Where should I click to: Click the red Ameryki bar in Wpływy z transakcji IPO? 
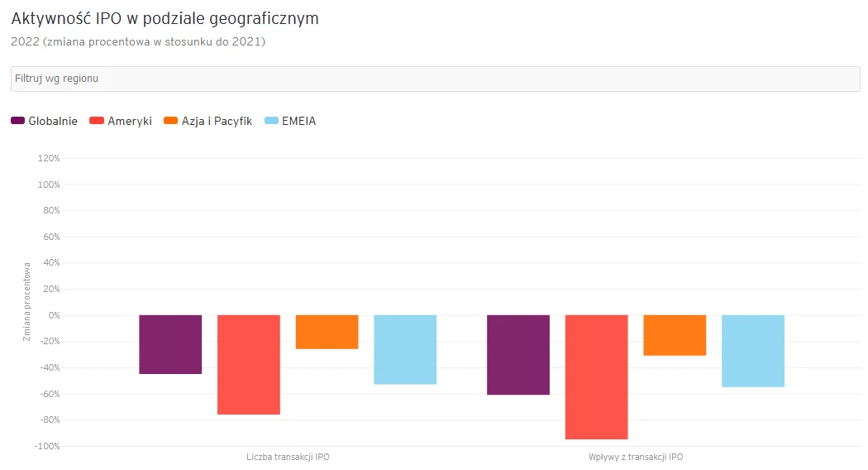pyautogui.click(x=597, y=376)
